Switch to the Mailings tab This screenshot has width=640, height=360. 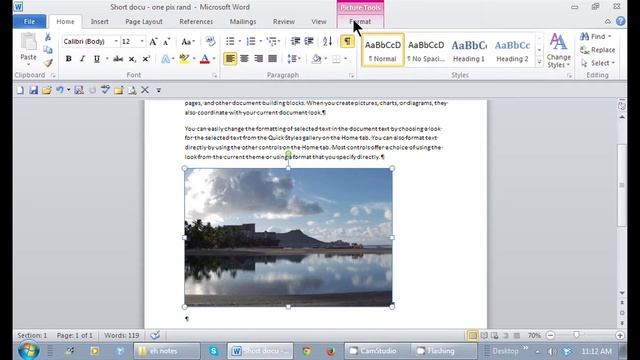(243, 22)
